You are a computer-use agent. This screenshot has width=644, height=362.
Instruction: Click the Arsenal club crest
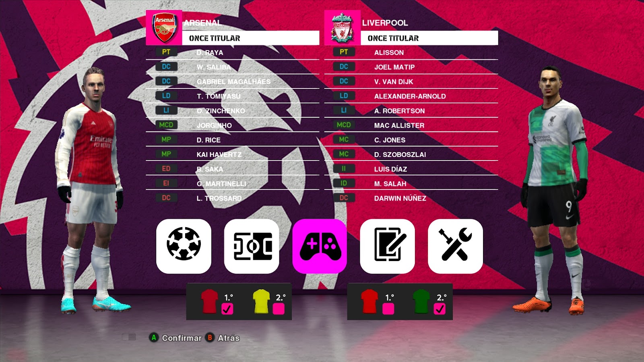164,27
